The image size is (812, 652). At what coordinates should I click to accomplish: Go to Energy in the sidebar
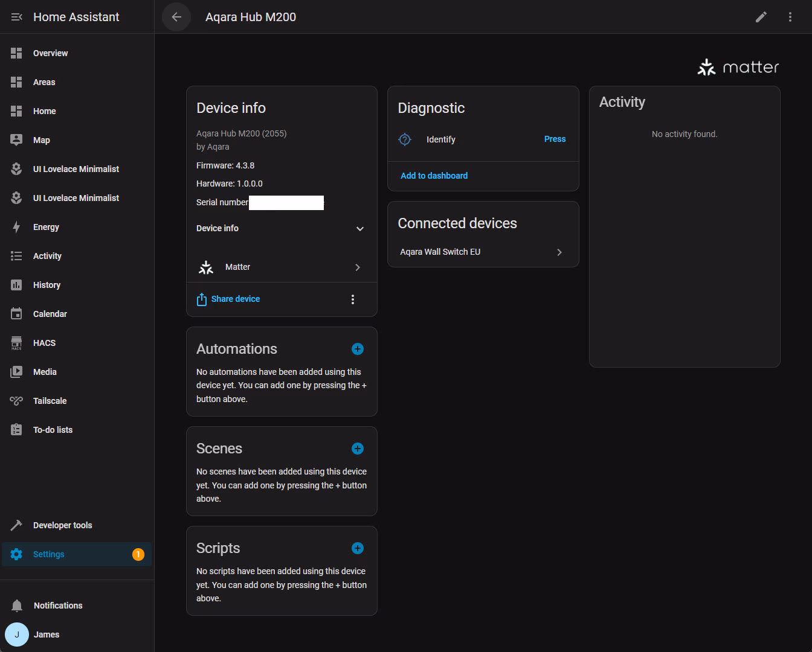coord(46,227)
